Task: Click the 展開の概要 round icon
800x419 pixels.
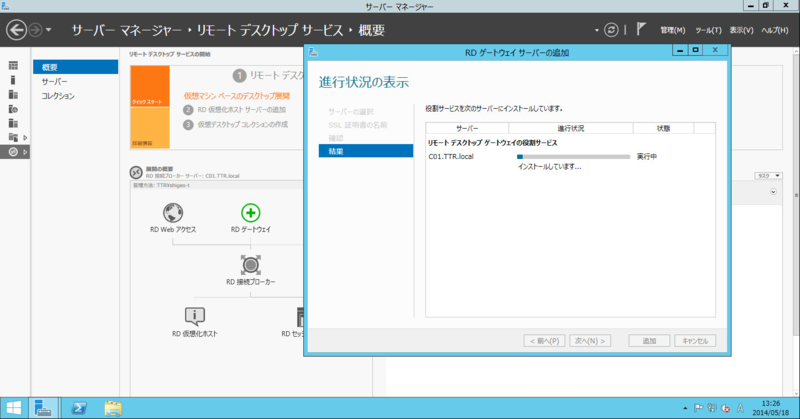Action: [136, 172]
